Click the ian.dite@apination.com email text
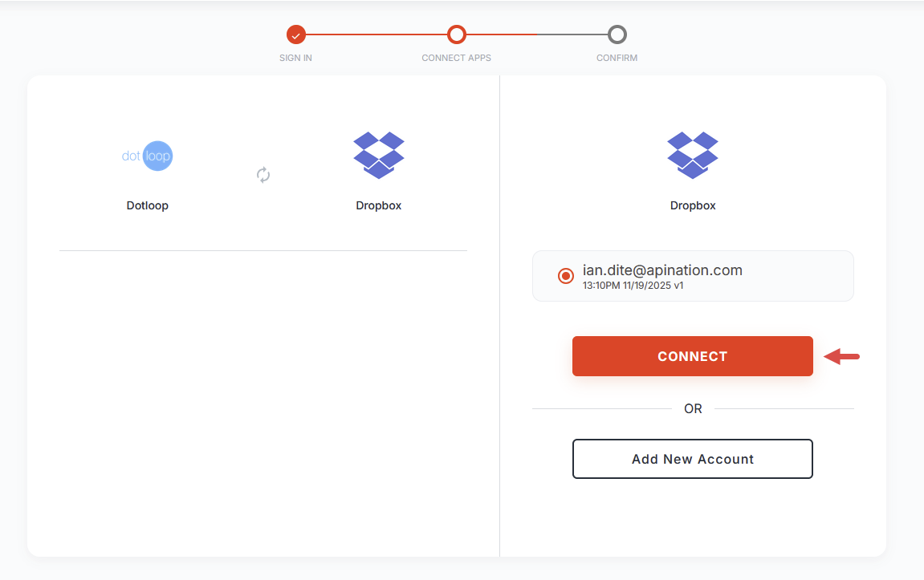The image size is (924, 580). (662, 270)
